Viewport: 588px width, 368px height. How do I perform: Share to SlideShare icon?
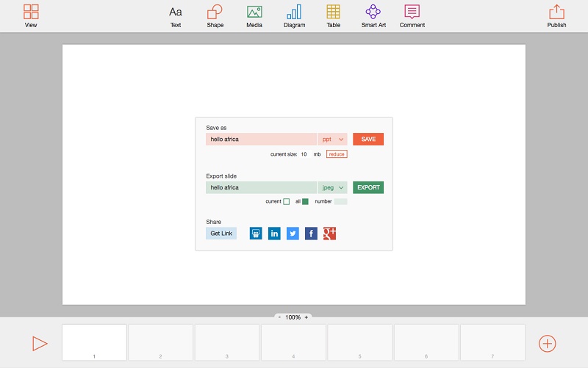coord(256,234)
